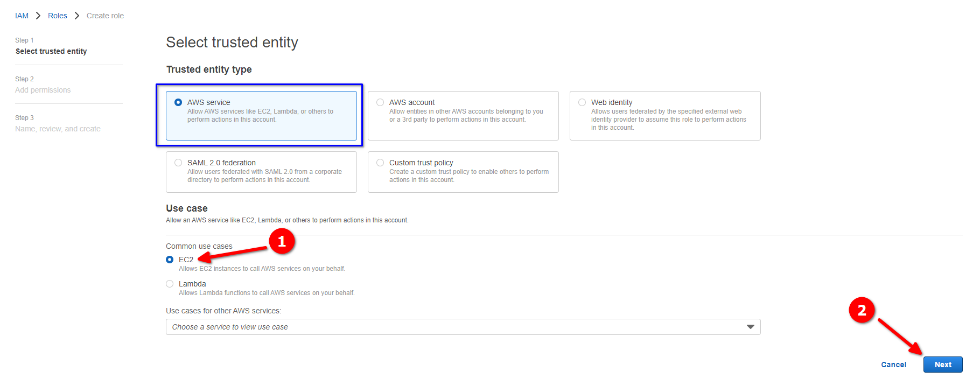Screen dimensions: 980x385
Task: Select the AWS account radio button
Action: (380, 102)
